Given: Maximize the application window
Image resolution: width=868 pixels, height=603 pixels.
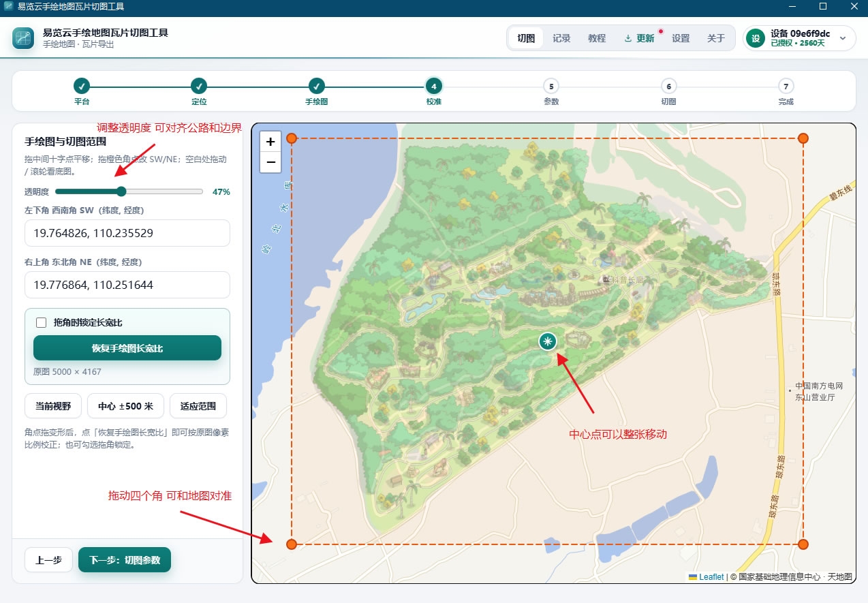Looking at the screenshot, I should [x=823, y=7].
